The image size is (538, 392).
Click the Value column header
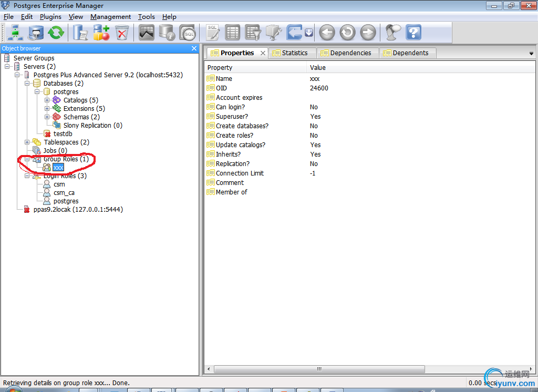tap(421, 68)
